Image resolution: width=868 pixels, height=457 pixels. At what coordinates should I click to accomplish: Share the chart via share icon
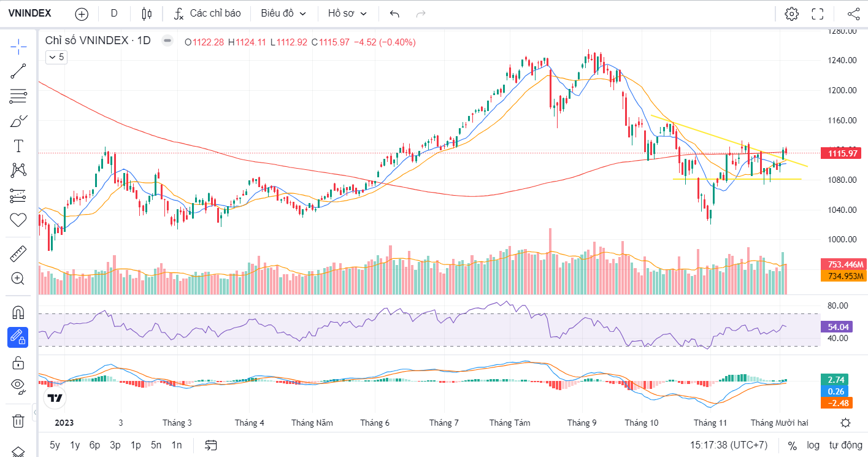[x=853, y=13]
